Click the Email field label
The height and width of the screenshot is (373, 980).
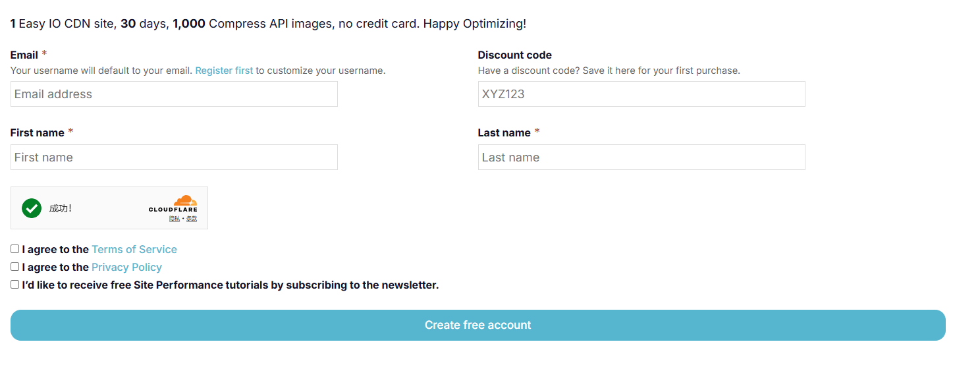tap(24, 55)
